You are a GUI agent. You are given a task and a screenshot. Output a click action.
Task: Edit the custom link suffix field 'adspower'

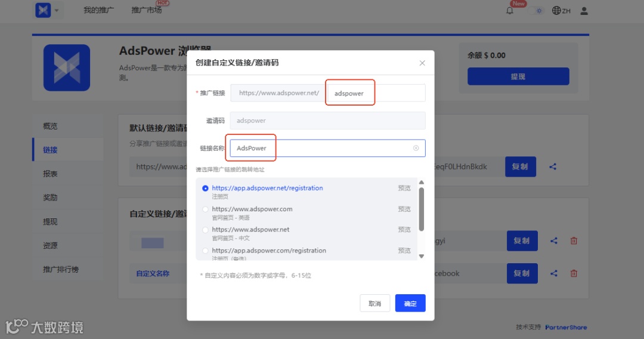[376, 93]
